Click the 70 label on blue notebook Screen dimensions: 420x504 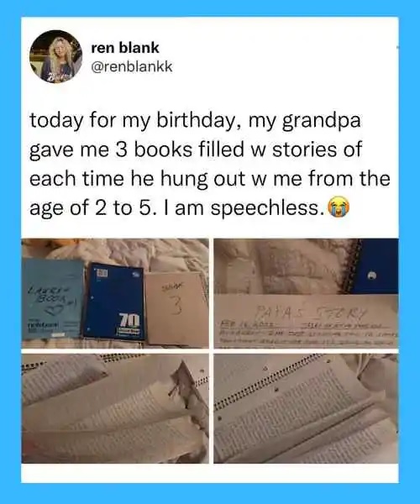click(129, 321)
